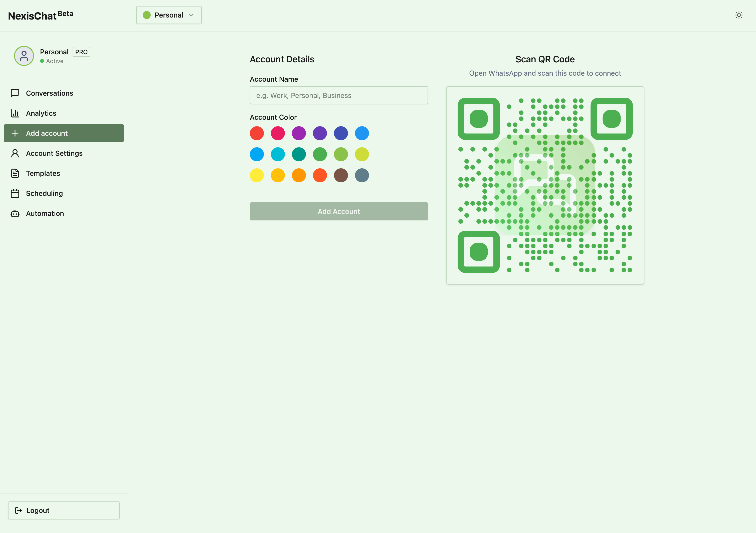Click the Logout button
The height and width of the screenshot is (533, 756).
click(64, 510)
